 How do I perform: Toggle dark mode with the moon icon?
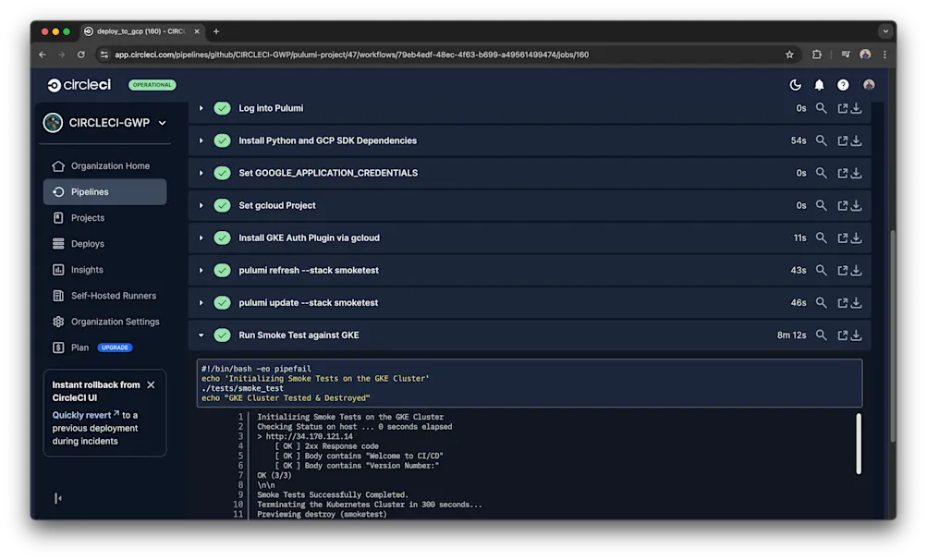tap(795, 84)
